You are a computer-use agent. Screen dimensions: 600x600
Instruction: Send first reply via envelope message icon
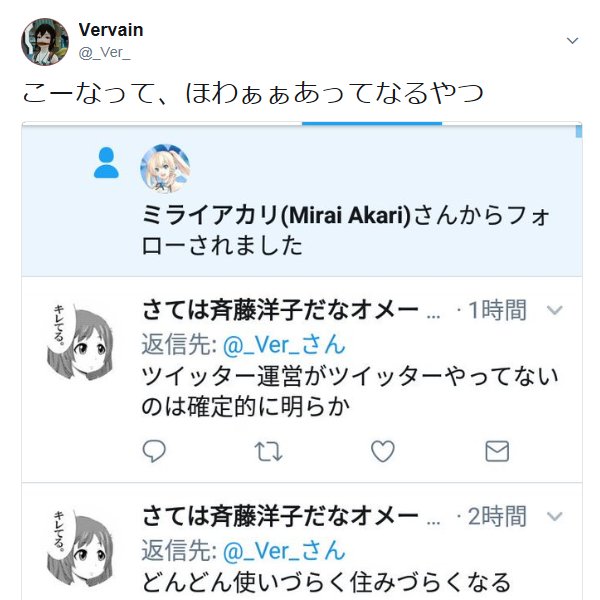coord(497,451)
